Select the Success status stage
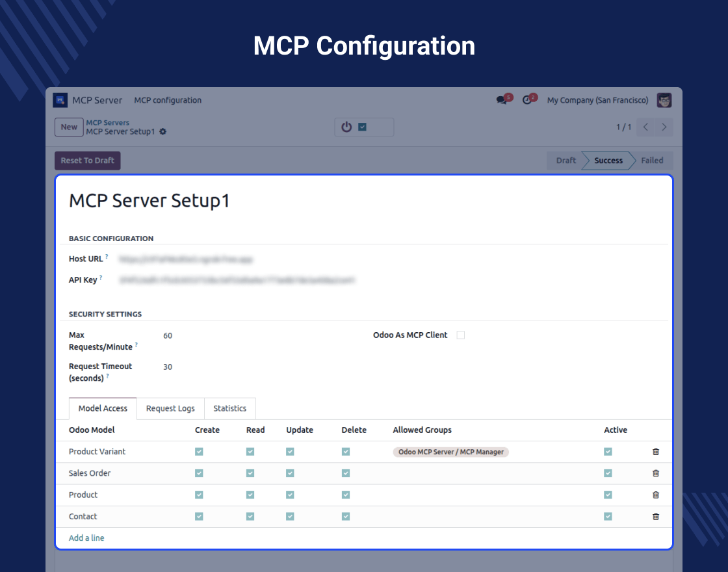 (608, 161)
